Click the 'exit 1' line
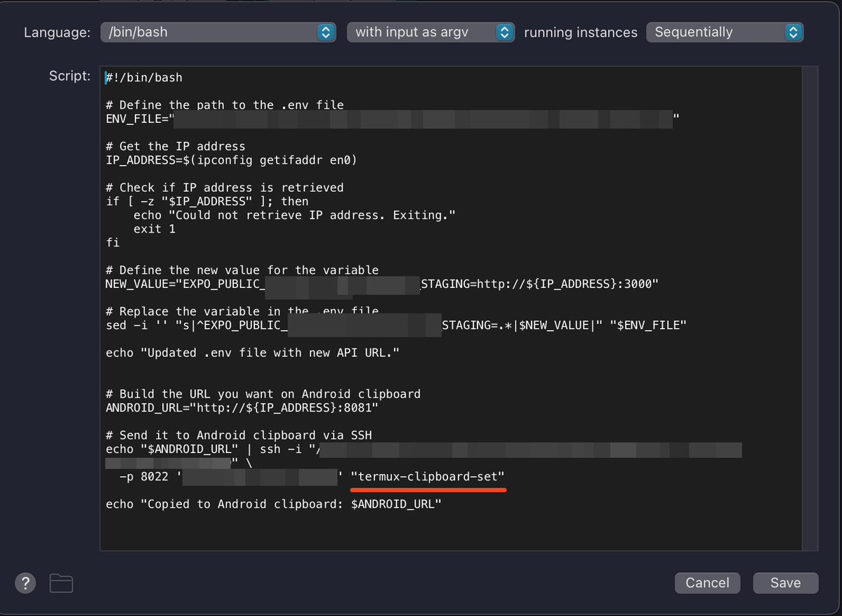Image resolution: width=842 pixels, height=616 pixels. 154,229
